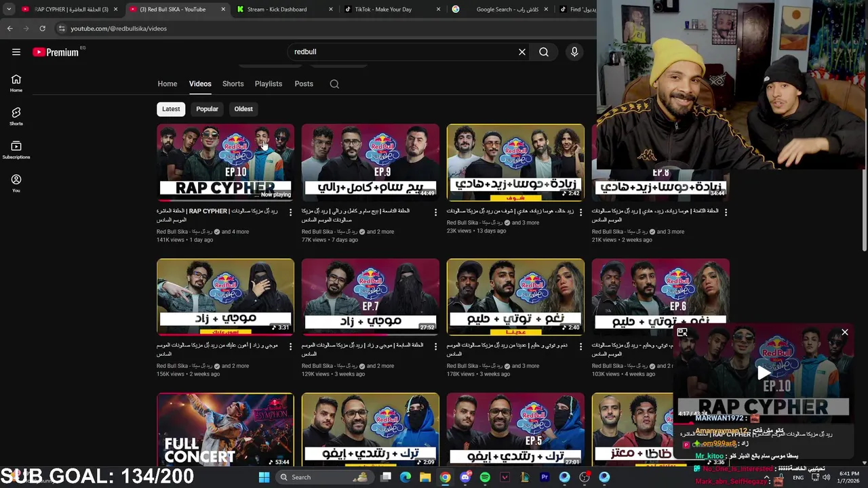Go to the YouTube Premium logo home
868x488 pixels.
56,52
